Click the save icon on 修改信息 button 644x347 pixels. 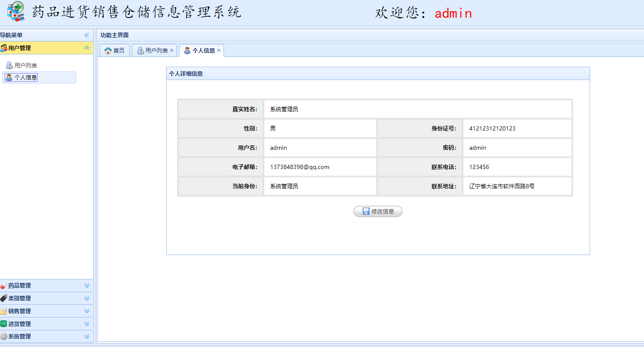(366, 211)
